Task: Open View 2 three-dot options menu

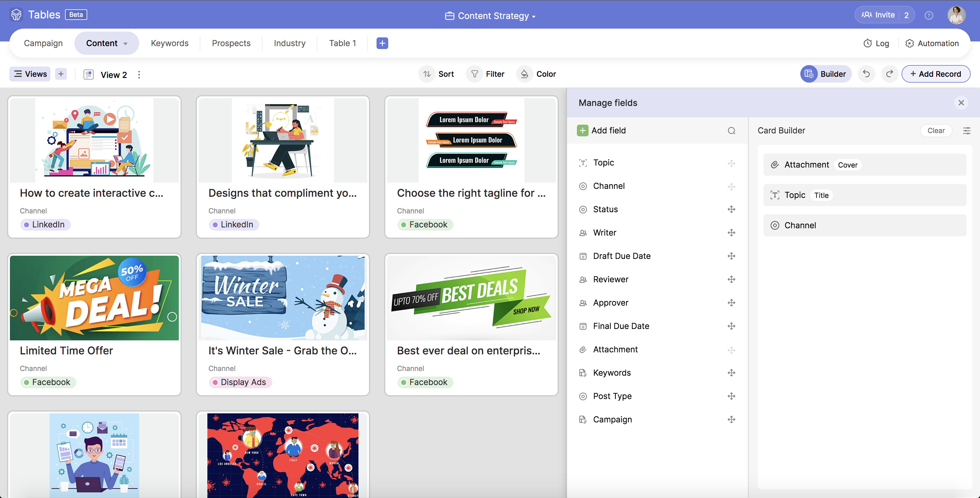Action: 139,75
